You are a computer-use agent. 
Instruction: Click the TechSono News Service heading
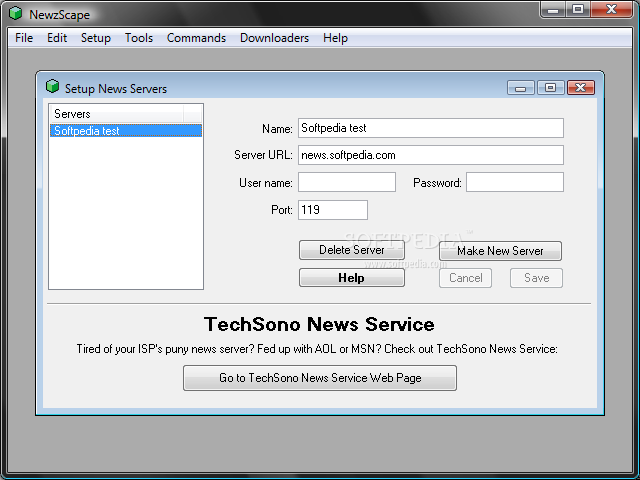tap(319, 324)
